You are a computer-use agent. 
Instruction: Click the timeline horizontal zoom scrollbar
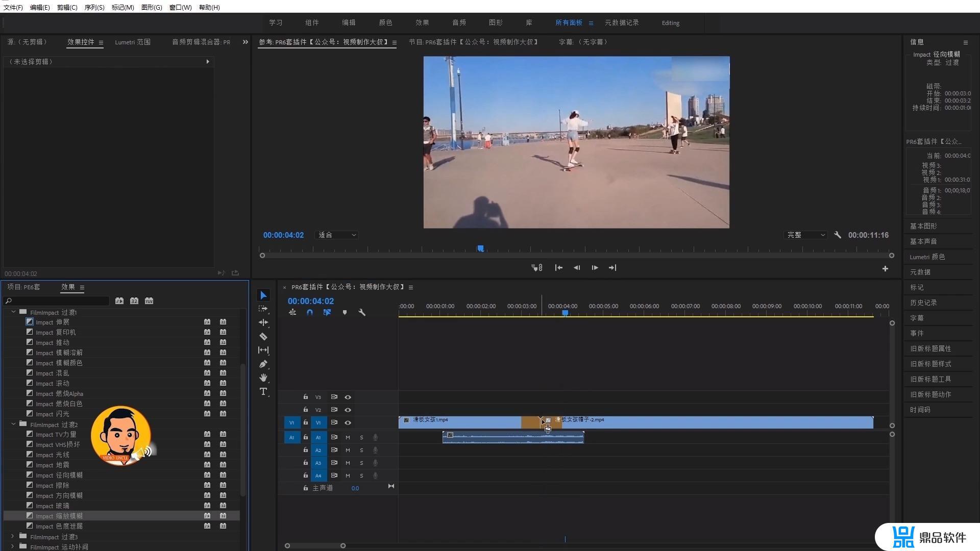315,546
